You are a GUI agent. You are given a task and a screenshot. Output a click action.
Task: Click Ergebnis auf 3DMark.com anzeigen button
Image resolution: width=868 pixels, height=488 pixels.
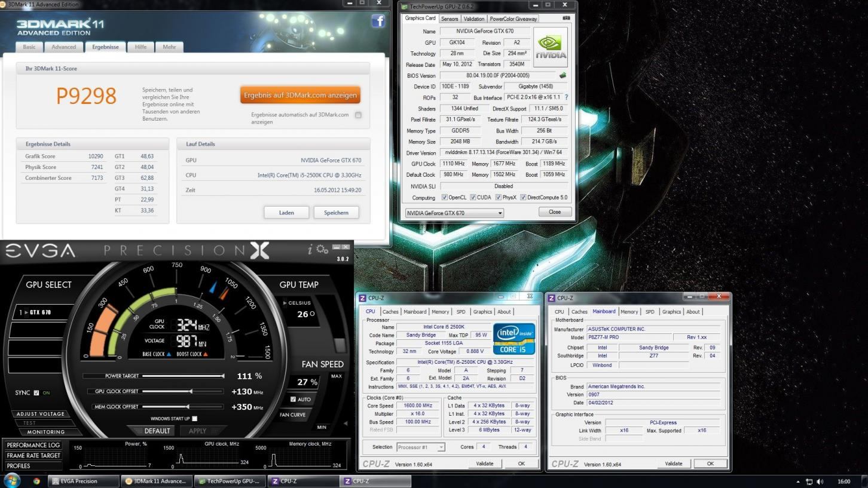pyautogui.click(x=300, y=95)
